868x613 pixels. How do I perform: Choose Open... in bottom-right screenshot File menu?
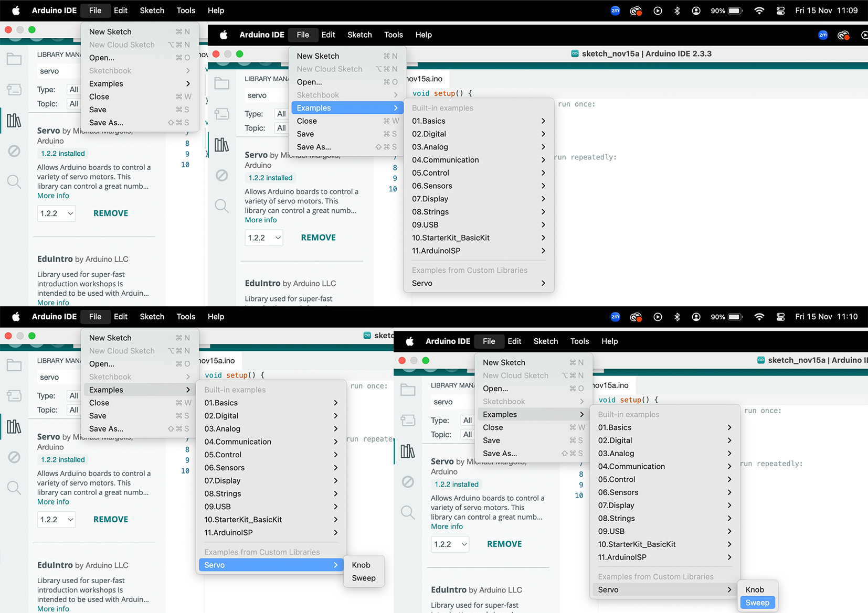[x=533, y=389]
